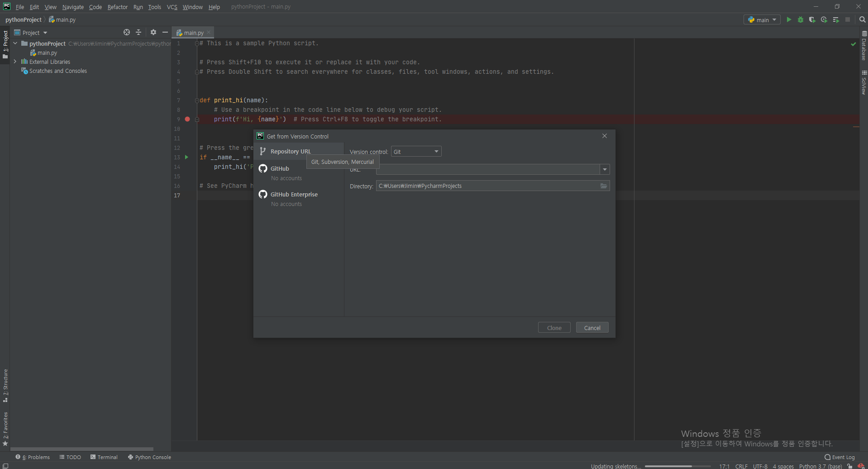This screenshot has width=868, height=469.
Task: Change 4 spaces indent setting
Action: click(x=783, y=466)
